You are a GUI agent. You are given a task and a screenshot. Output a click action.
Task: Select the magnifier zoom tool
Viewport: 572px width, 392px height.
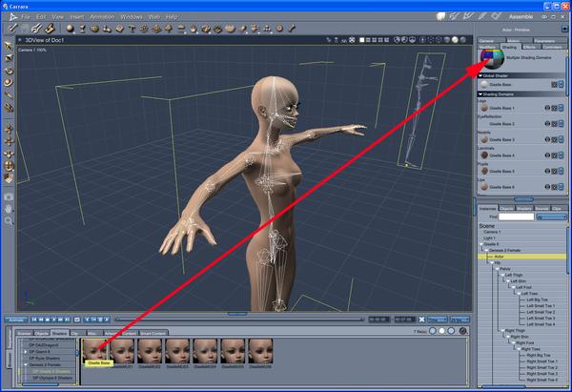coord(9,221)
